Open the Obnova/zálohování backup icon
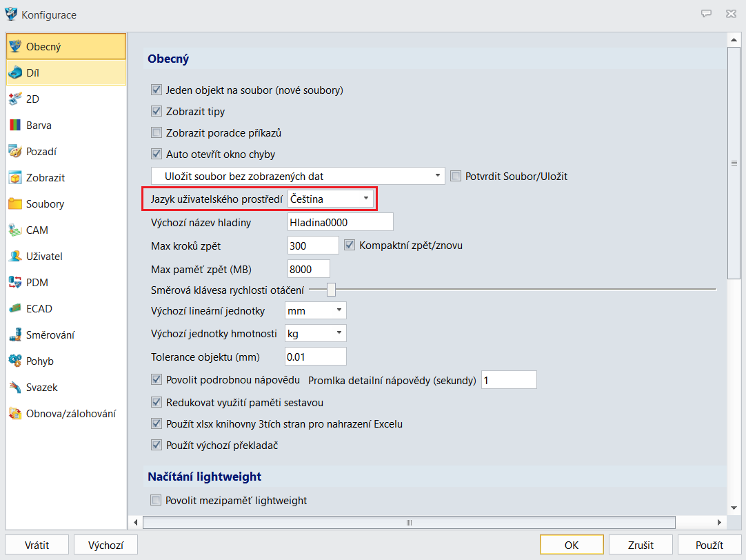Viewport: 746px width, 560px height. tap(15, 414)
